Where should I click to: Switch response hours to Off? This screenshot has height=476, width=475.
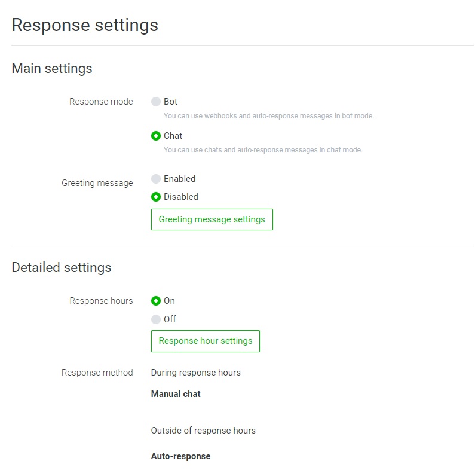tap(156, 319)
